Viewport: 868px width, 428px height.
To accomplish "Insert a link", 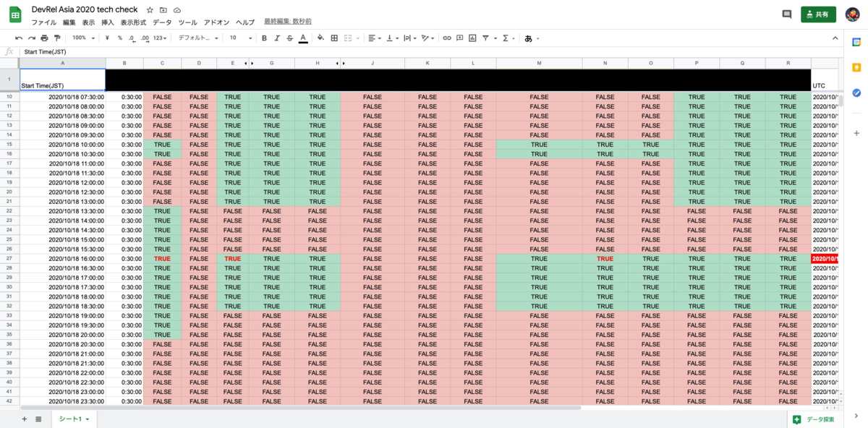I will (447, 38).
